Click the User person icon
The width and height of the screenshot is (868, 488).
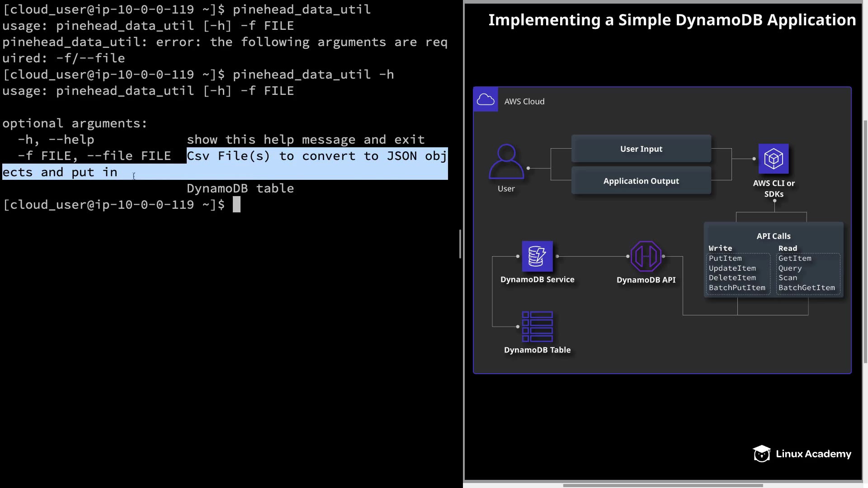pyautogui.click(x=506, y=162)
